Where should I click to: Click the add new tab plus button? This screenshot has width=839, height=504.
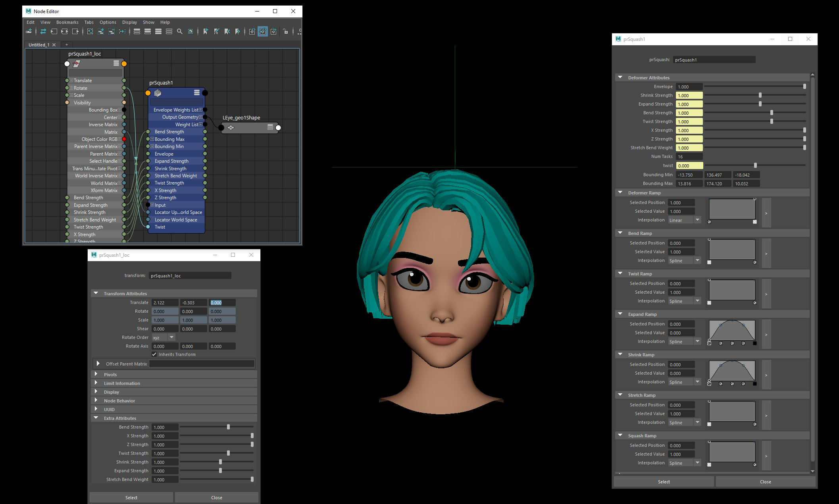tap(67, 44)
